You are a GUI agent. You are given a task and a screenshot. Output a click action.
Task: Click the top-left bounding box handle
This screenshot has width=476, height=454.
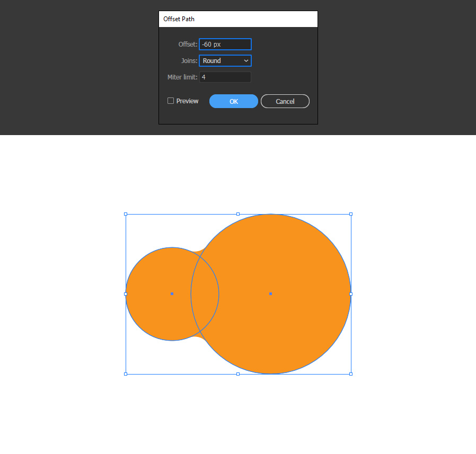126,214
